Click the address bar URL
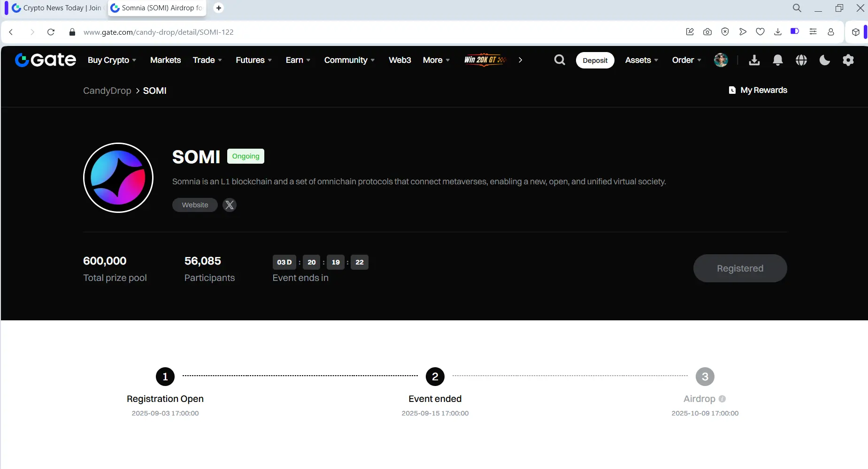Viewport: 868px width, 469px height. 159,32
